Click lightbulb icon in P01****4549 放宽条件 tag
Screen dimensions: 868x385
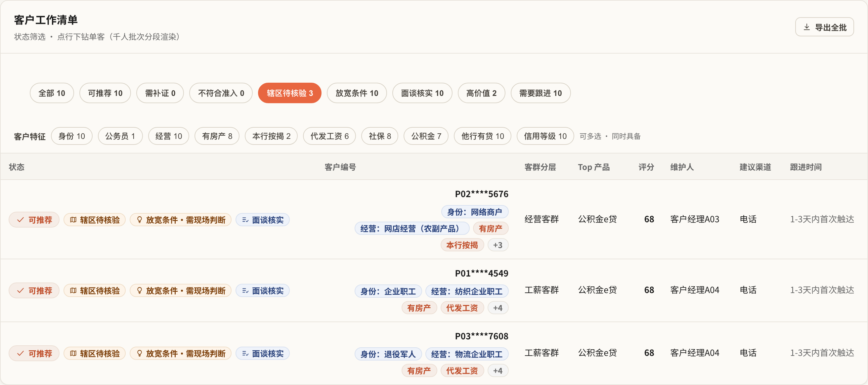[x=140, y=290]
